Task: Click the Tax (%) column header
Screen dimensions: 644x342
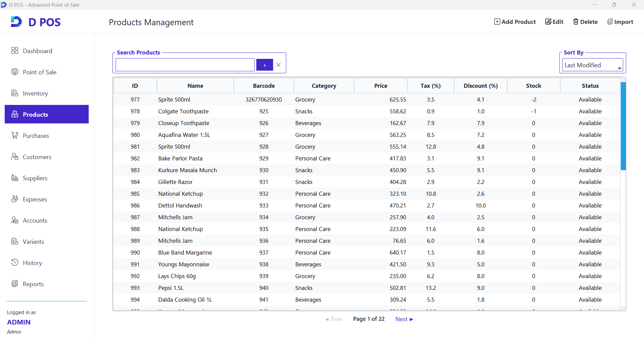Action: pyautogui.click(x=431, y=86)
